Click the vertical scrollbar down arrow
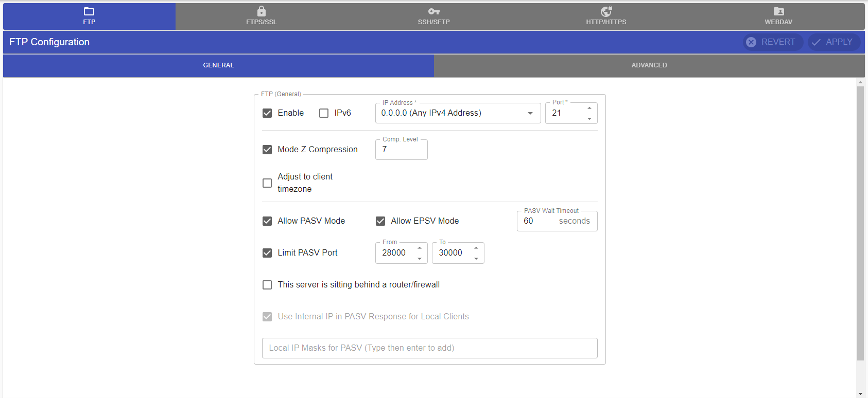This screenshot has height=398, width=868. coord(860,394)
